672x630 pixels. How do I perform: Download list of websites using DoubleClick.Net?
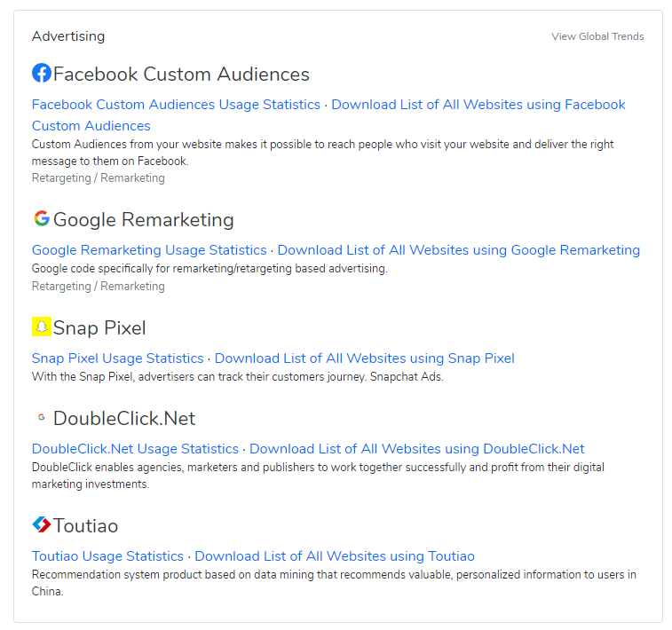pyautogui.click(x=416, y=449)
